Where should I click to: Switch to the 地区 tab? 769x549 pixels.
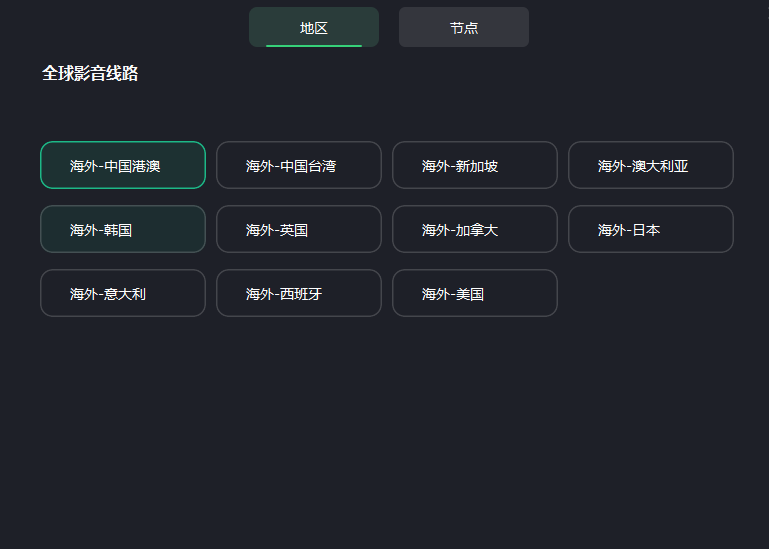coord(314,27)
